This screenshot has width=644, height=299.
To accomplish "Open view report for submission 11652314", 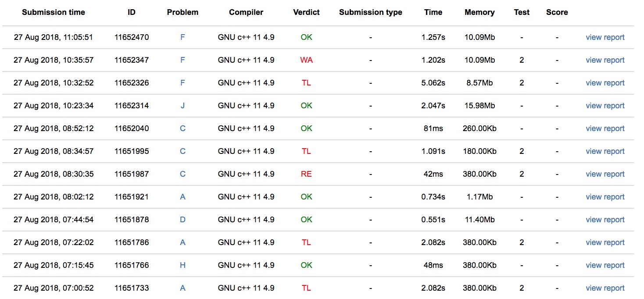I will (x=605, y=106).
